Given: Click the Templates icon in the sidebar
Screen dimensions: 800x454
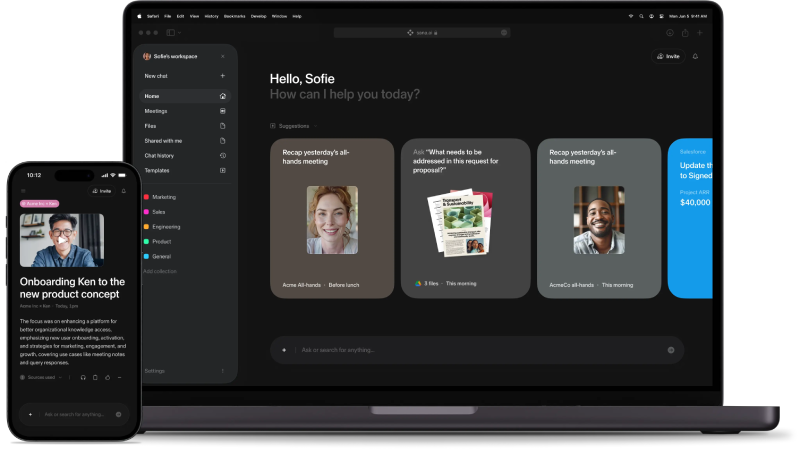Looking at the screenshot, I should [222, 170].
